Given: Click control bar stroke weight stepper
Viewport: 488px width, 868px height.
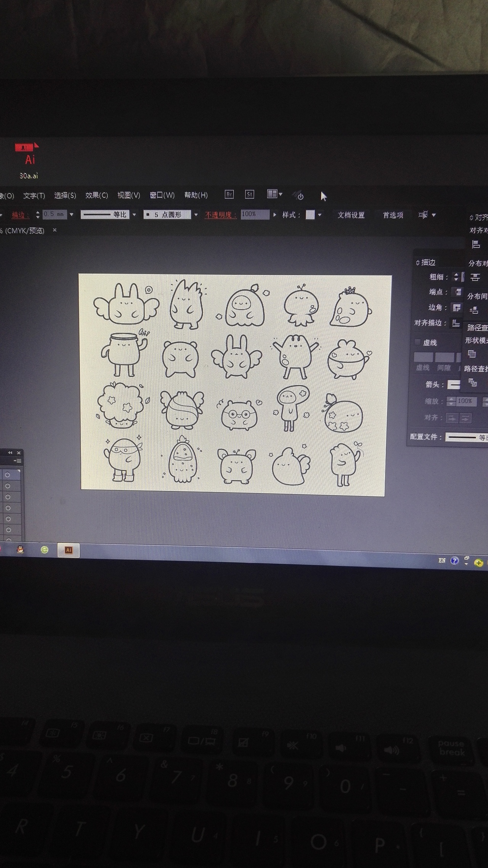Looking at the screenshot, I should coord(38,215).
